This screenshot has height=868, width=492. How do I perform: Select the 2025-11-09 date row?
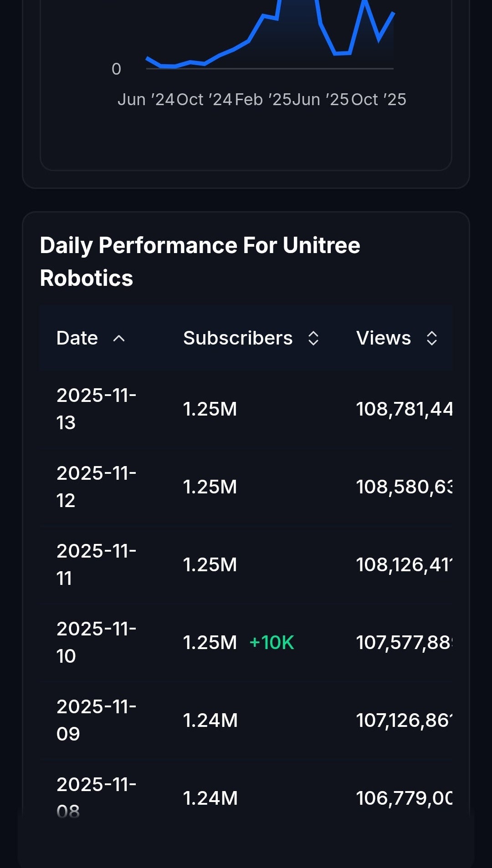pos(96,720)
